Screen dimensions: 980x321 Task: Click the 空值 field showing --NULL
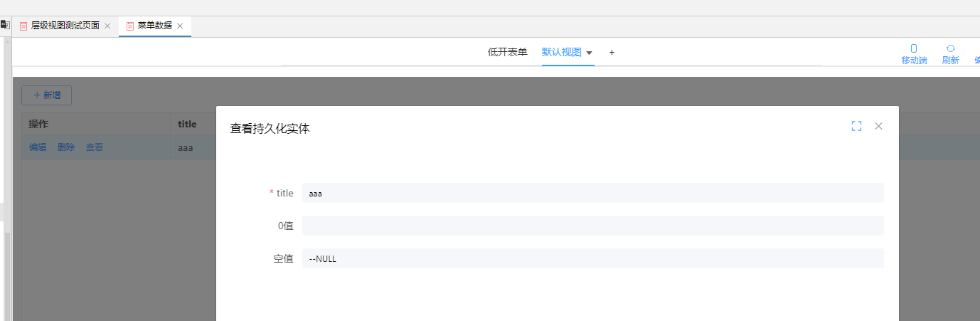[592, 258]
